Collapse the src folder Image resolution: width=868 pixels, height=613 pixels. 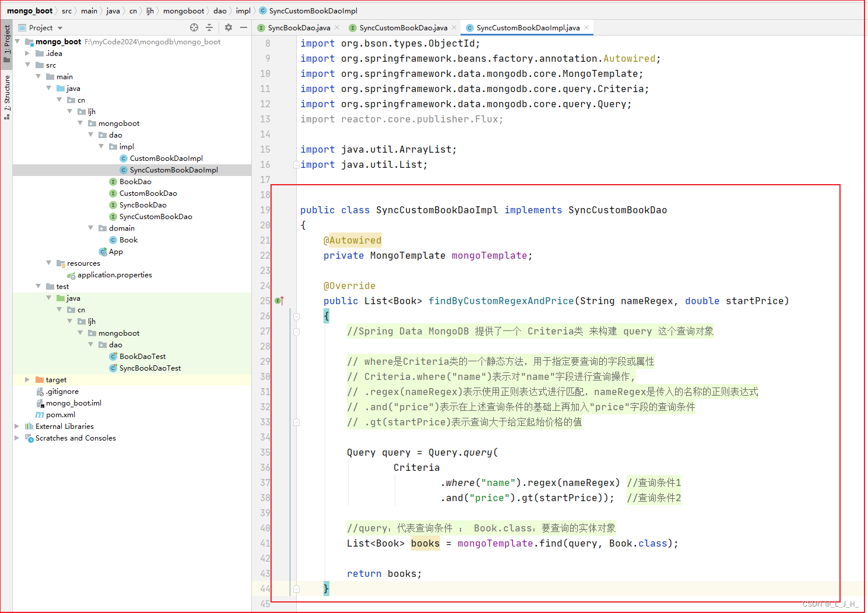pos(28,65)
